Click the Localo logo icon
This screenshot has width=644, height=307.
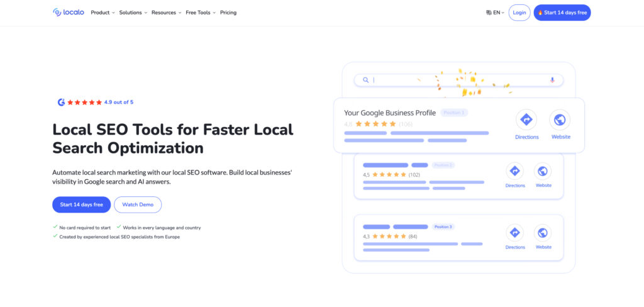tap(57, 13)
